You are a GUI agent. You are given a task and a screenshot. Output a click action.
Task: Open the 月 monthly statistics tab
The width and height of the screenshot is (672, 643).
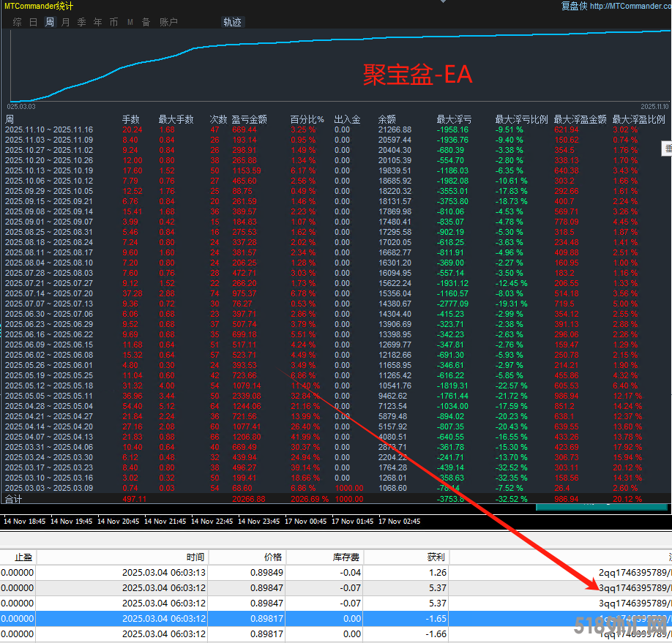(x=66, y=22)
